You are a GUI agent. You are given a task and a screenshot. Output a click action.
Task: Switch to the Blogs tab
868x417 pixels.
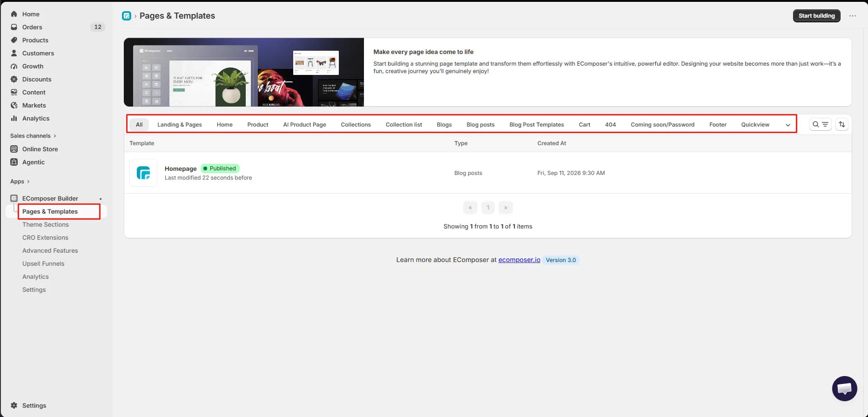(x=444, y=125)
